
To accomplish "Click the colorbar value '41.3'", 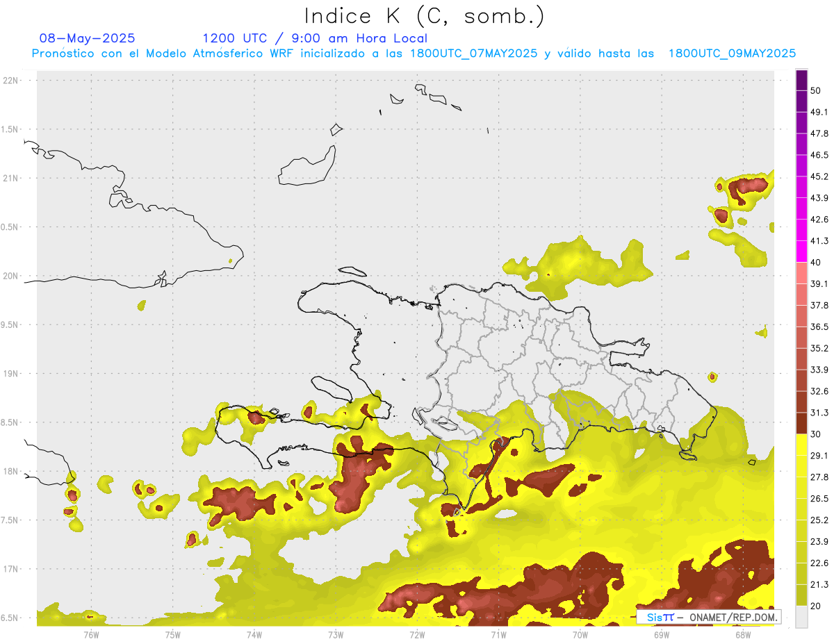I will coord(819,241).
